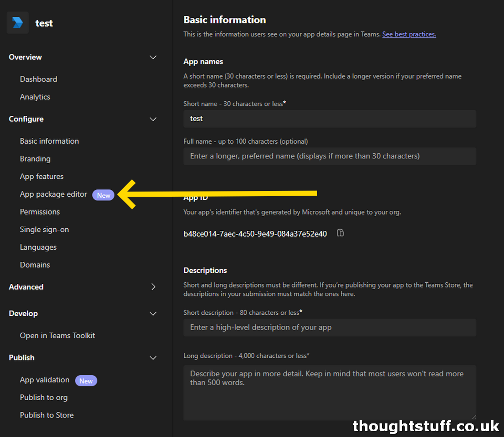Open the Dashboard page
Screen dimensions: 504x437
point(38,79)
